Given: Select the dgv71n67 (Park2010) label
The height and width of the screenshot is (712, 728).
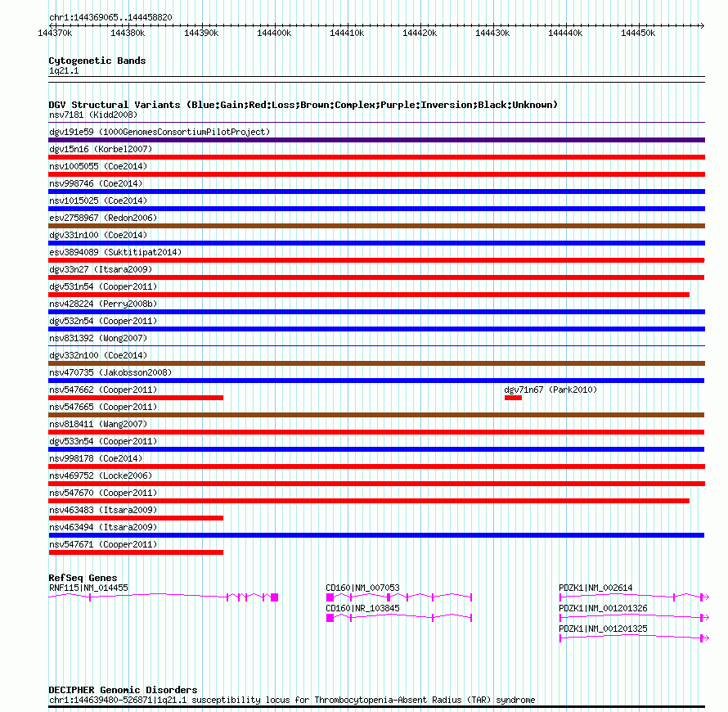Looking at the screenshot, I should click(550, 390).
